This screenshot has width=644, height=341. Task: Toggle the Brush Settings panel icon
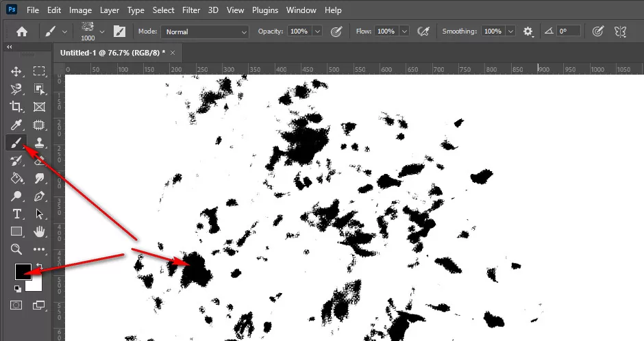119,31
